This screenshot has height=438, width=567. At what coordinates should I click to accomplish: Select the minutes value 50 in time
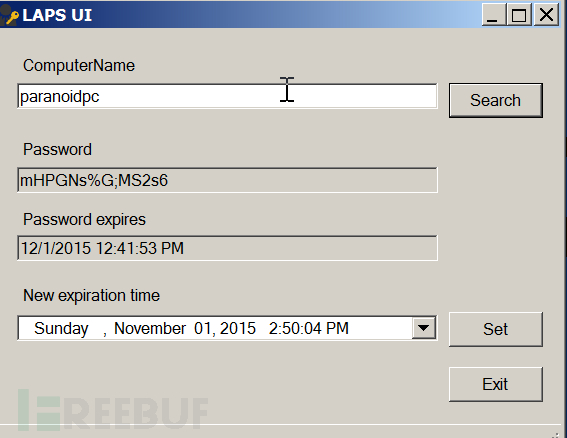point(289,328)
